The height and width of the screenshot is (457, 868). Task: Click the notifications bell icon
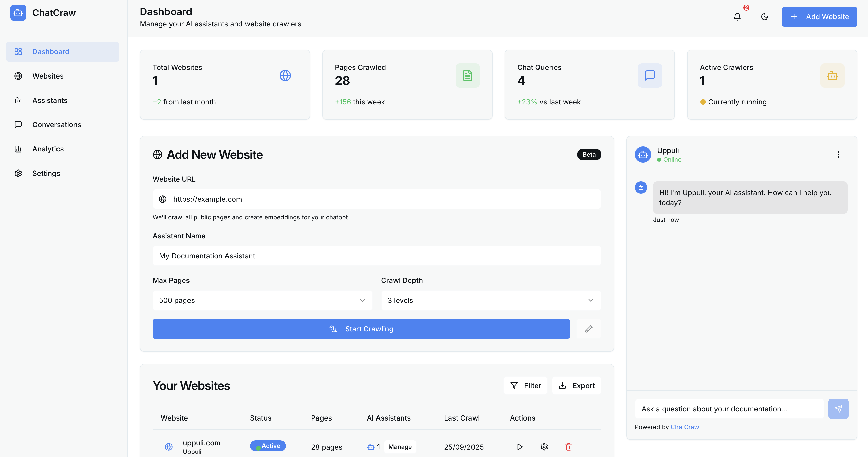[737, 17]
